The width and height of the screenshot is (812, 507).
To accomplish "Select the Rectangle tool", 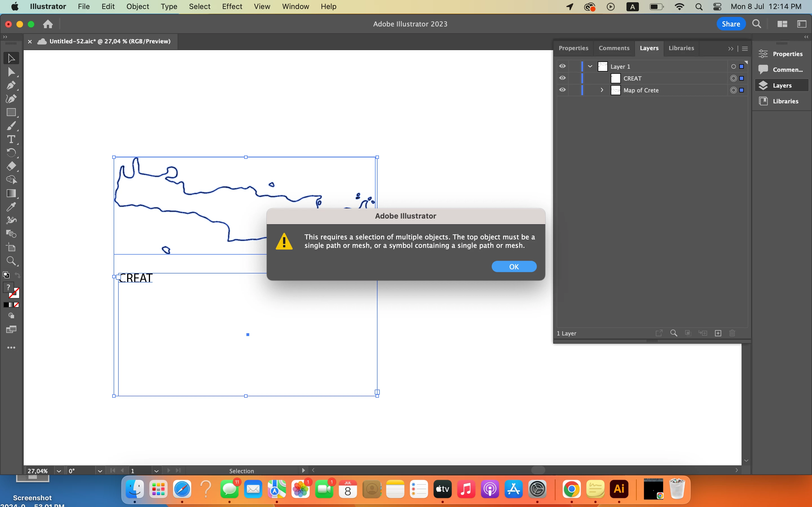I will (11, 112).
